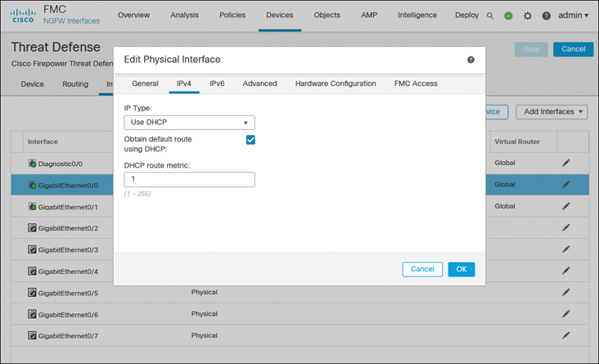Edit Diagnostic0/0 using pencil icon
The width and height of the screenshot is (599, 364).
[565, 163]
